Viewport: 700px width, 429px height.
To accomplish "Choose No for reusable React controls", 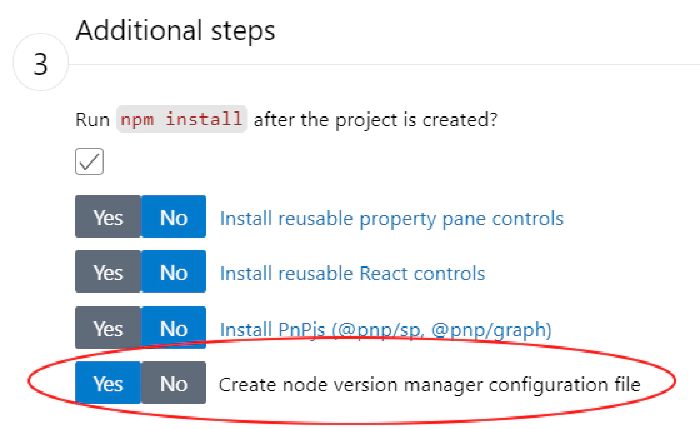I will (x=173, y=272).
